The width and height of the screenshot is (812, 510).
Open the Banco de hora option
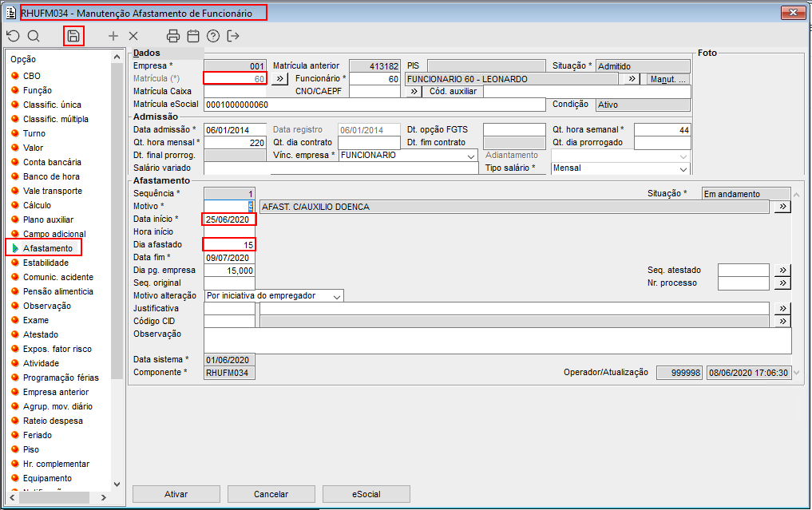(51, 176)
